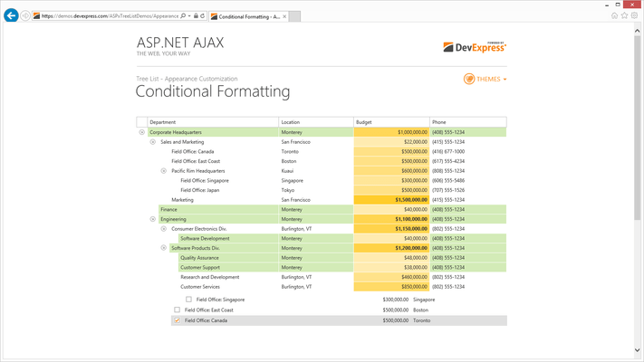This screenshot has height=362, width=644.
Task: Click the DevExpress logo
Action: [x=475, y=47]
